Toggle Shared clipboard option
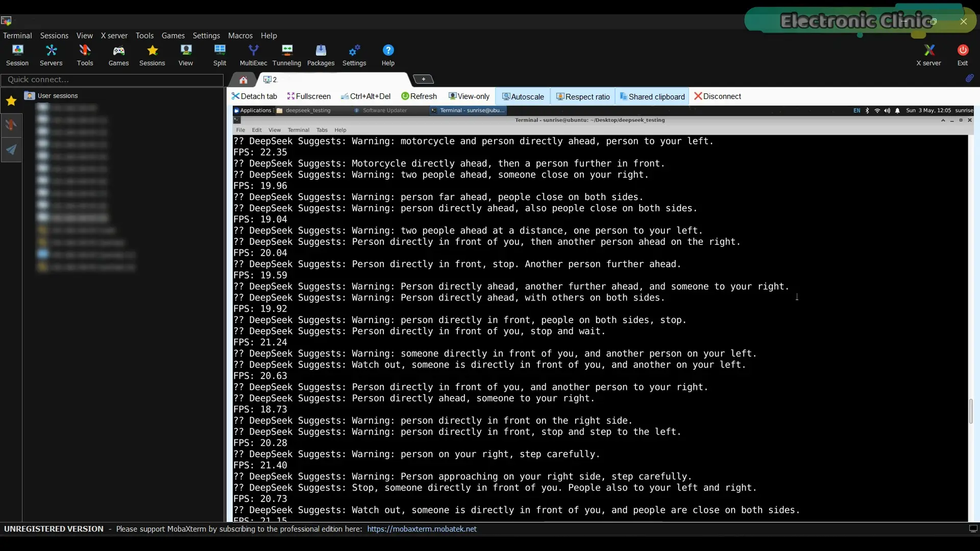980x551 pixels. [652, 96]
